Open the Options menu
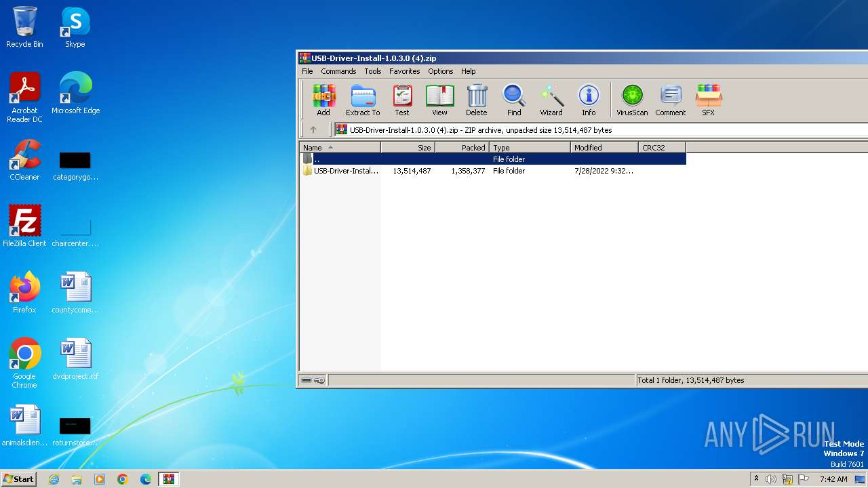Viewport: 868px width, 488px height. click(441, 71)
